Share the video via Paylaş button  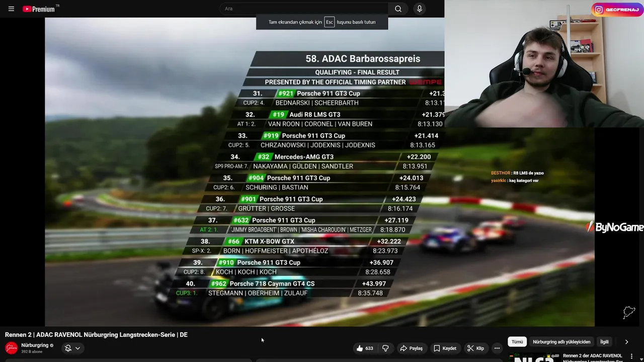[x=411, y=348]
